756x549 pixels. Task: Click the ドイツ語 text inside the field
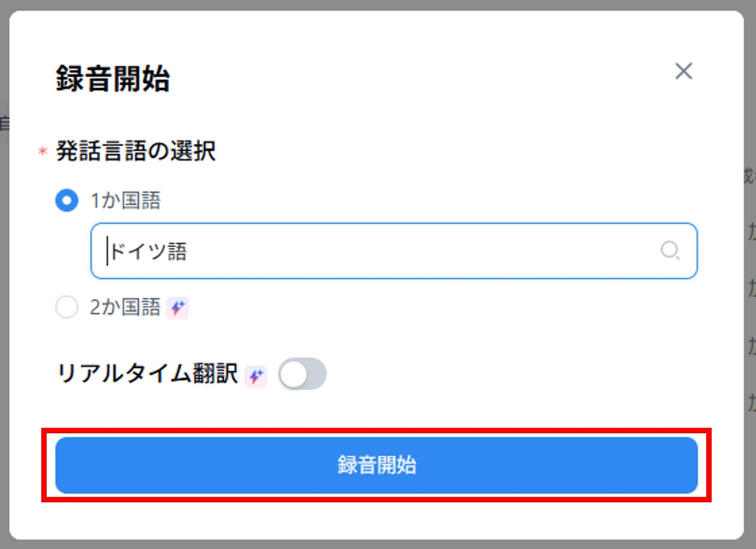[148, 251]
